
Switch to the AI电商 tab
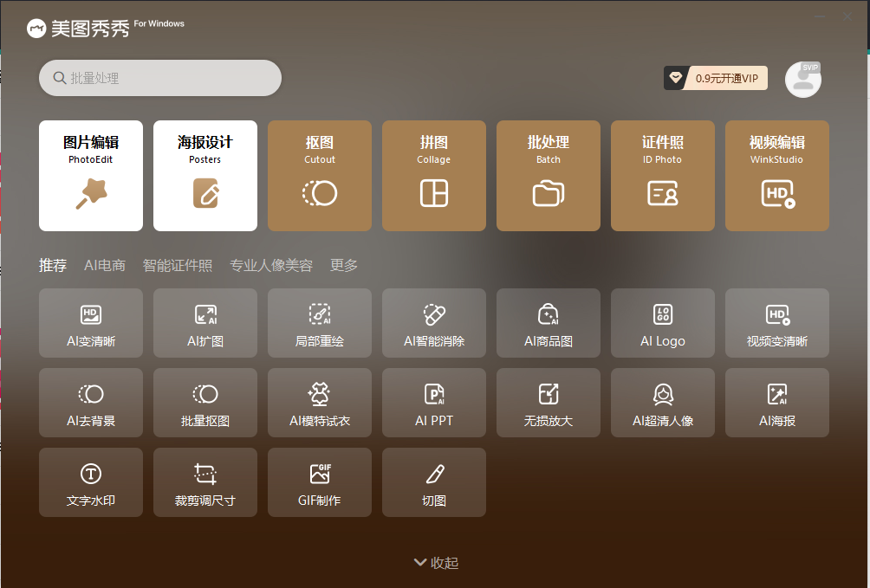coord(105,266)
